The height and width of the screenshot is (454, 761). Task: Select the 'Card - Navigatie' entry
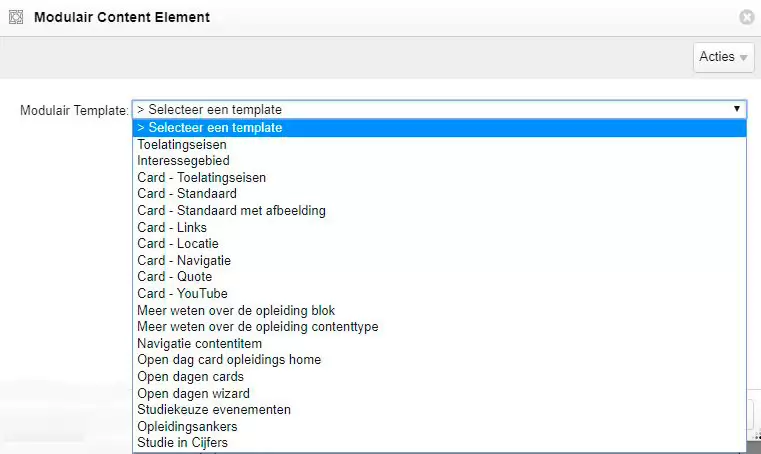[184, 260]
